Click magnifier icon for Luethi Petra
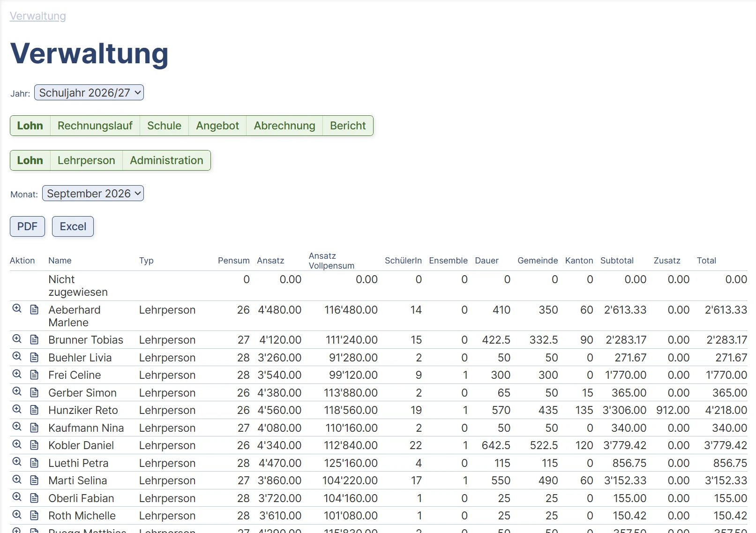This screenshot has width=756, height=533. click(17, 462)
